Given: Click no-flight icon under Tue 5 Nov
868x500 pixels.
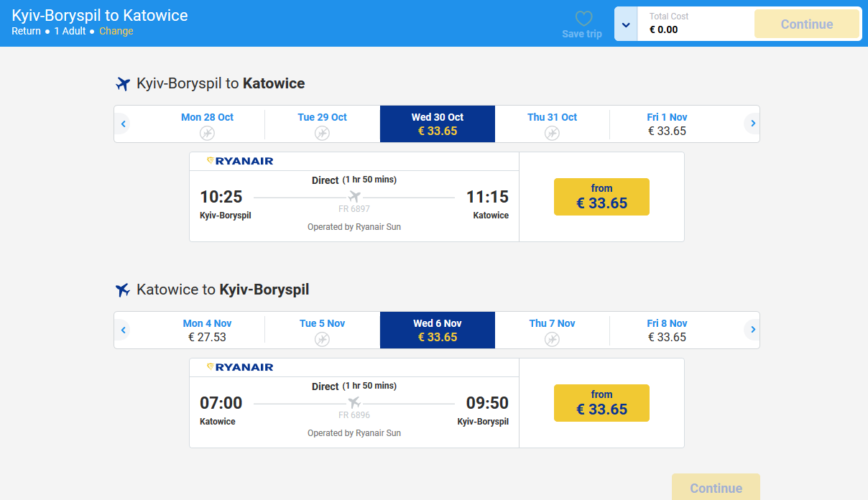Looking at the screenshot, I should point(322,339).
